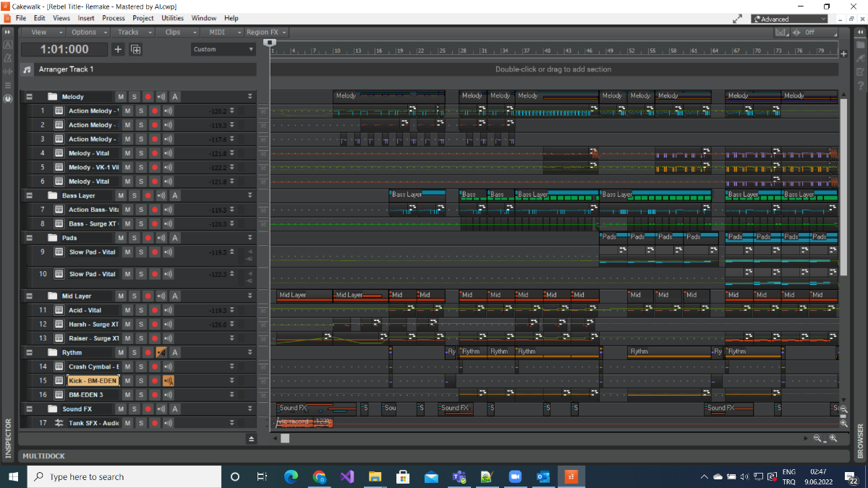
Task: Click the ProChannel power icon in left strip
Action: tap(8, 98)
